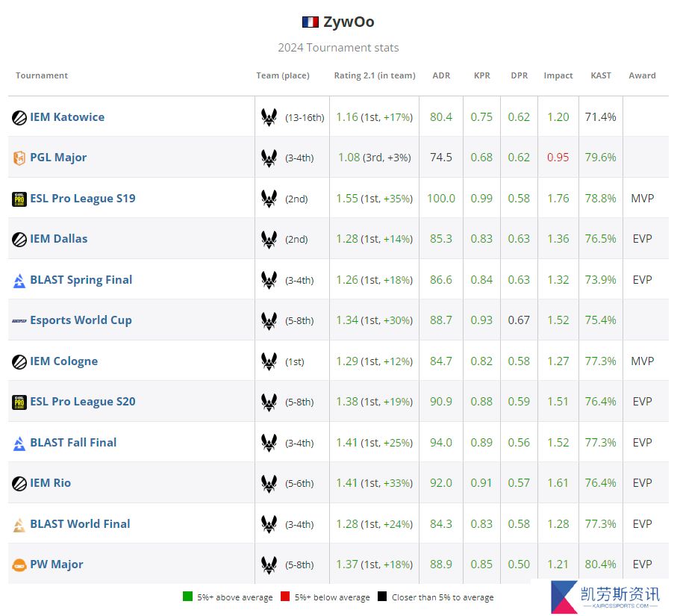Viewport: 680px width, 616px height.
Task: Click the ZywOo player name heading
Action: [x=349, y=22]
